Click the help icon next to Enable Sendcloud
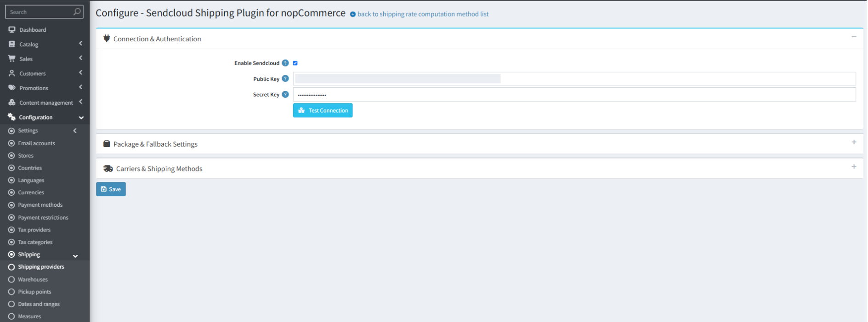Viewport: 868px width, 322px height. 285,63
